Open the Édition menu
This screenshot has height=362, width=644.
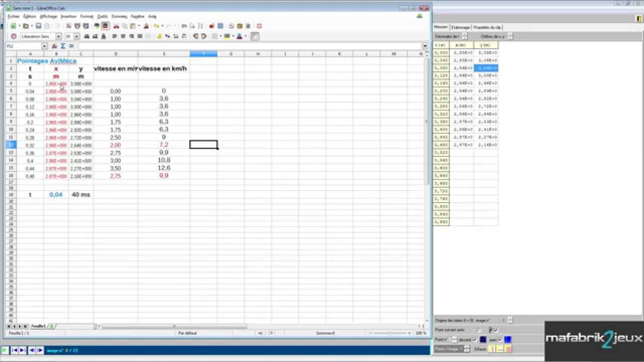30,17
